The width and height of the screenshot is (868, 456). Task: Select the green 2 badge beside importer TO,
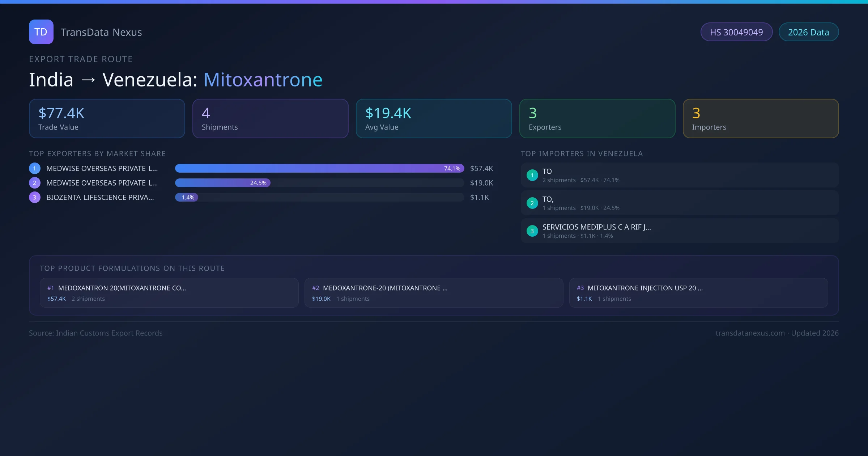532,203
